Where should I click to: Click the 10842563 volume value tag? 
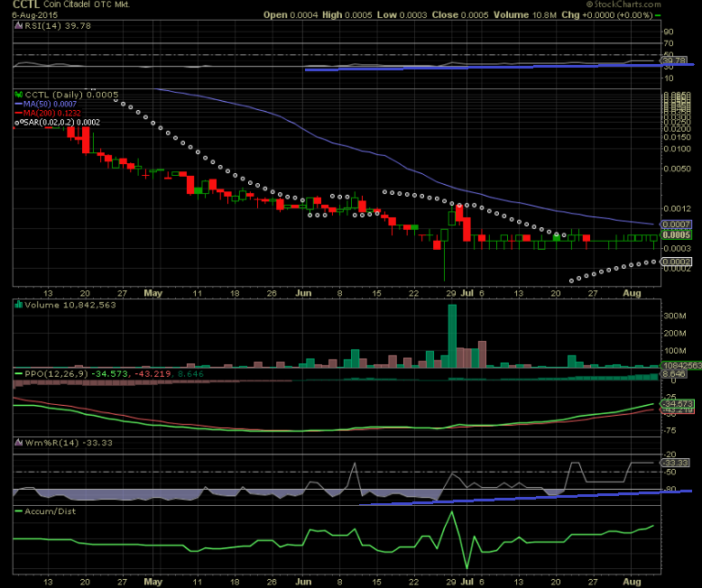681,365
